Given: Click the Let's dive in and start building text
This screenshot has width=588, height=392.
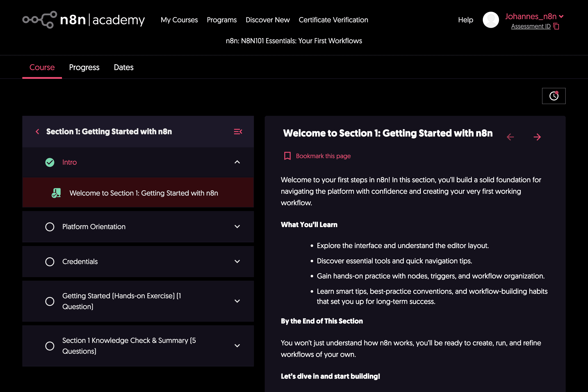Looking at the screenshot, I should pos(330,376).
